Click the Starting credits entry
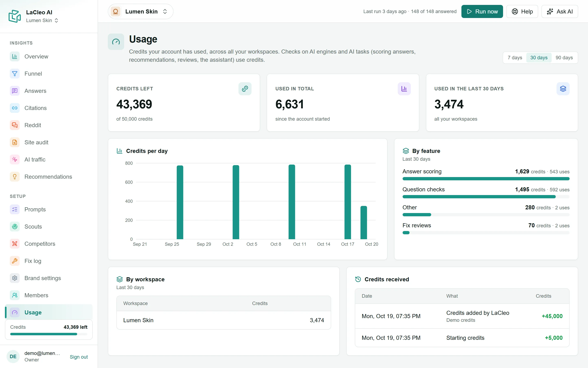The height and width of the screenshot is (368, 588). click(x=465, y=338)
